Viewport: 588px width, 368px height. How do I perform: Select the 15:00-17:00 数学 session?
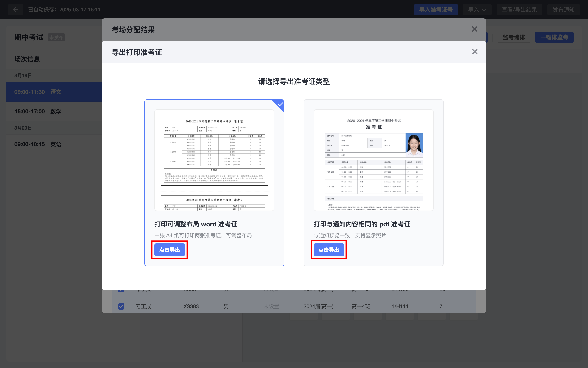pos(54,111)
